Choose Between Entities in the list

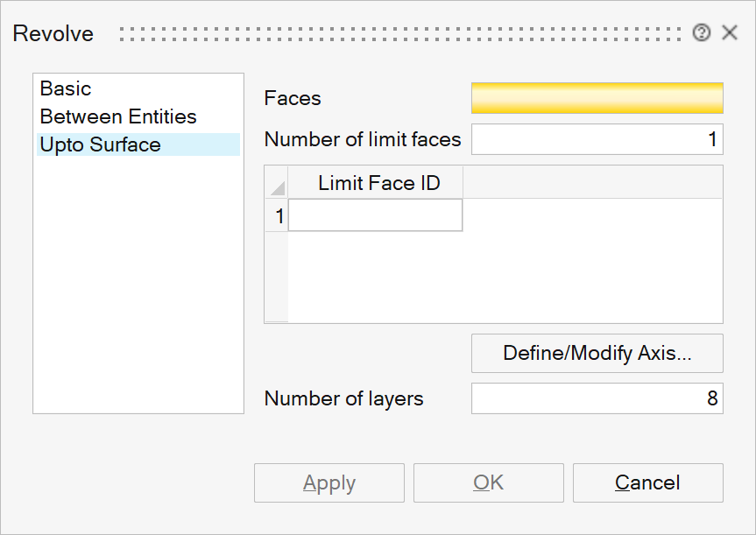pos(118,116)
